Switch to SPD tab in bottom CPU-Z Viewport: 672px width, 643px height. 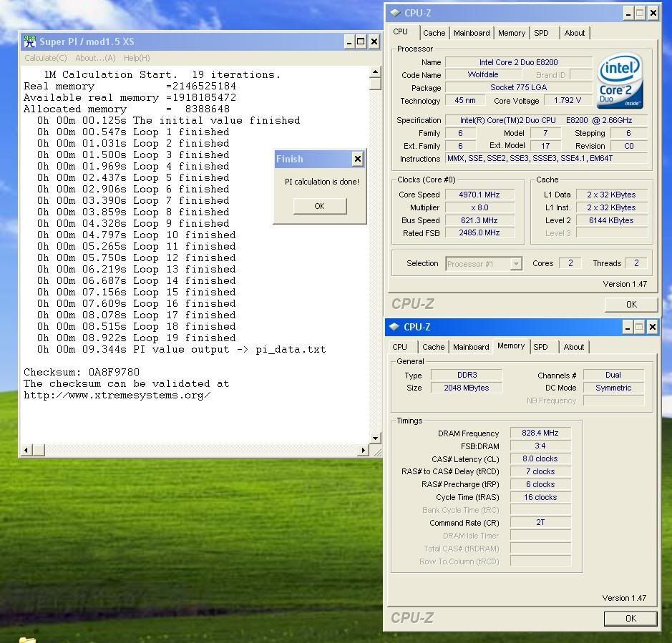[x=540, y=347]
